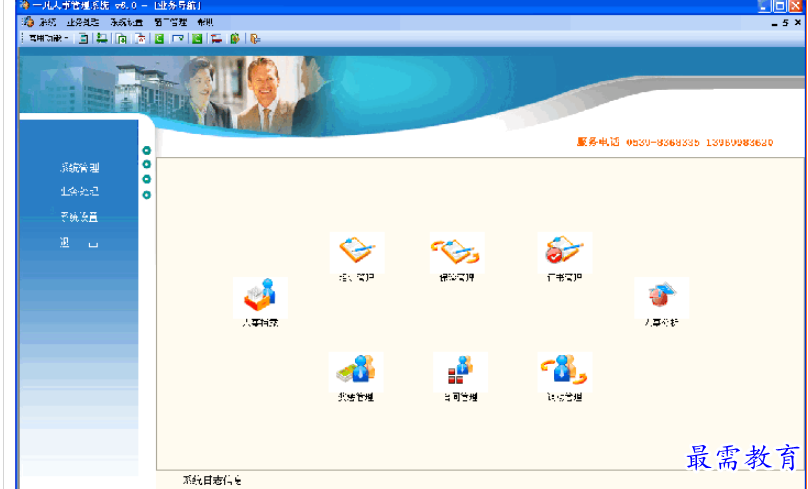808x489 pixels.
Task: Click the orange exit door toolbar icon
Action: (x=255, y=39)
